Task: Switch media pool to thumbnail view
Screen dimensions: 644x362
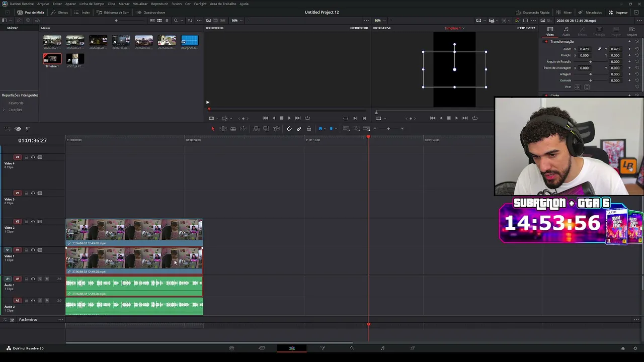Action: pyautogui.click(x=159, y=21)
